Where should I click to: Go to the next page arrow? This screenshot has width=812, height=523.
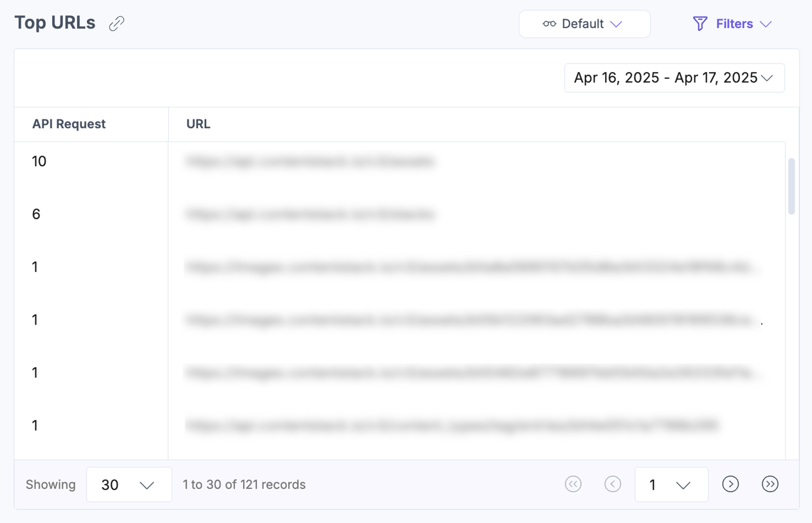point(730,484)
